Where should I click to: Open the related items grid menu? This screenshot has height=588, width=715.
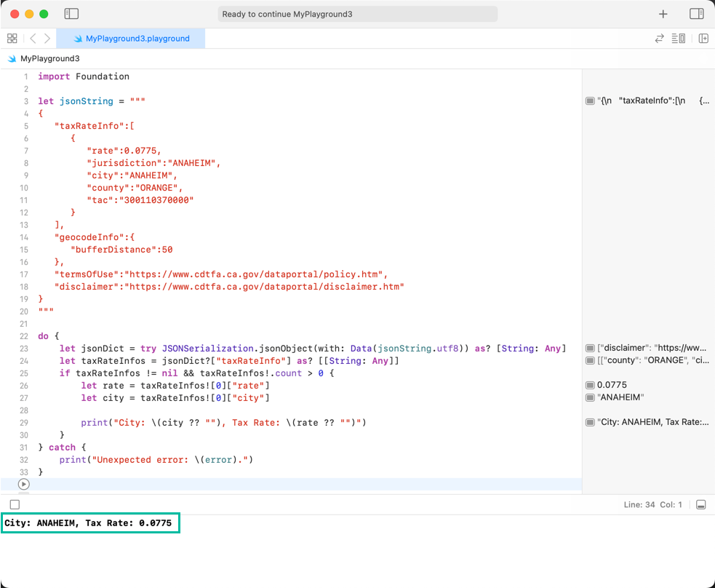click(12, 39)
